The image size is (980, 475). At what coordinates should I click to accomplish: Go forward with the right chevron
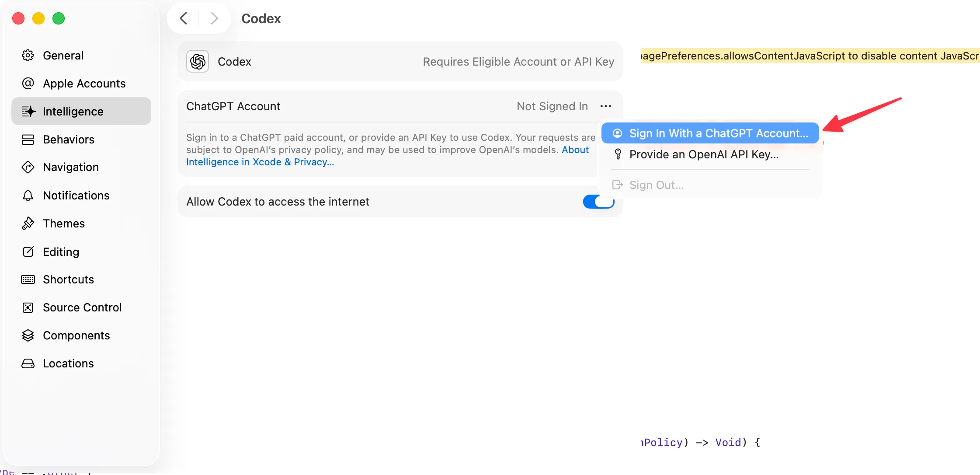tap(214, 18)
